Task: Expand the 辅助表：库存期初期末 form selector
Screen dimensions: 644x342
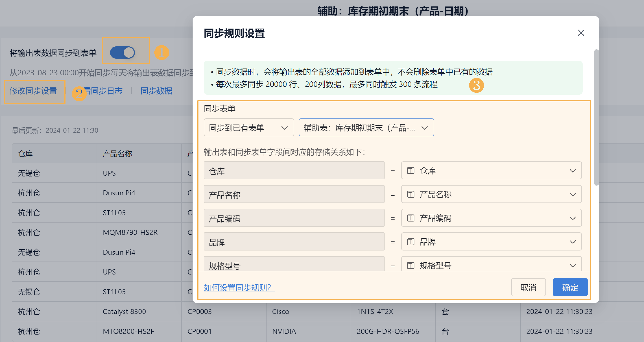Action: tap(366, 128)
